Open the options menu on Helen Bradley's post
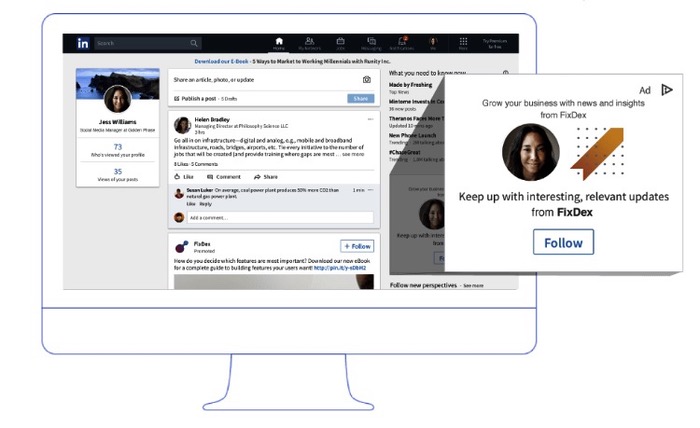The width and height of the screenshot is (700, 428). (x=370, y=119)
